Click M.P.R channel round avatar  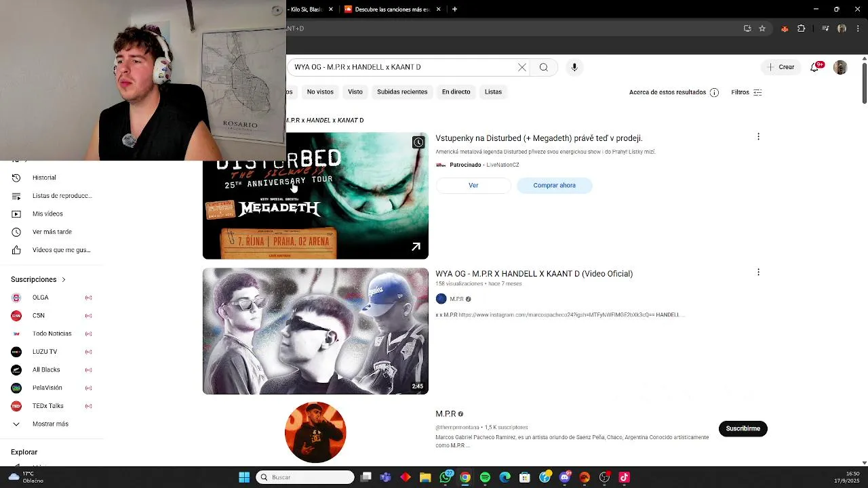tap(315, 432)
